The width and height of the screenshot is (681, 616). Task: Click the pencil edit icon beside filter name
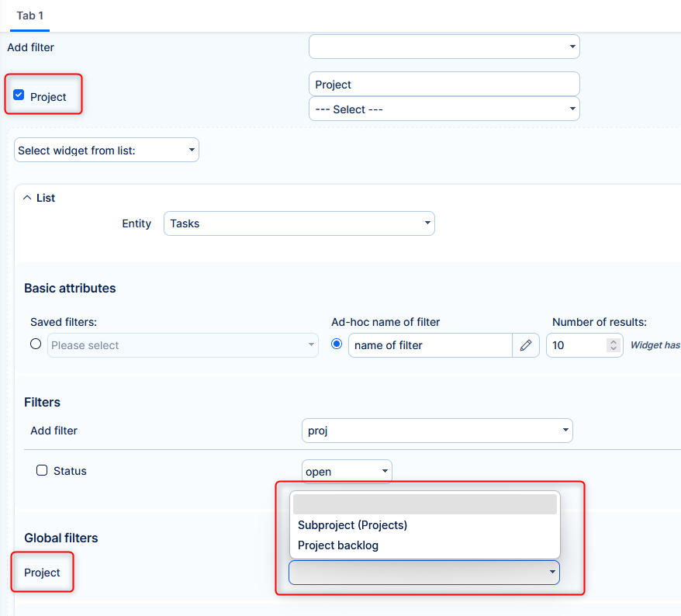click(x=525, y=345)
